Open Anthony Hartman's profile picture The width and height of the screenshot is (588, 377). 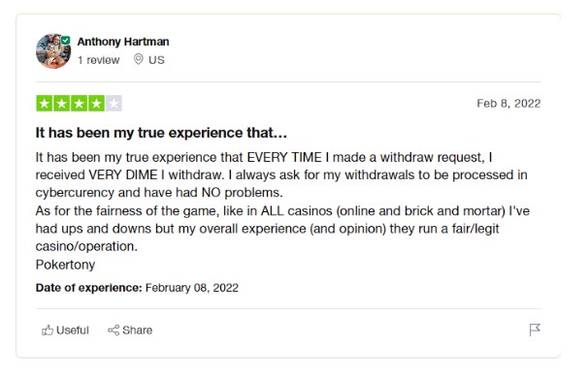tap(53, 51)
